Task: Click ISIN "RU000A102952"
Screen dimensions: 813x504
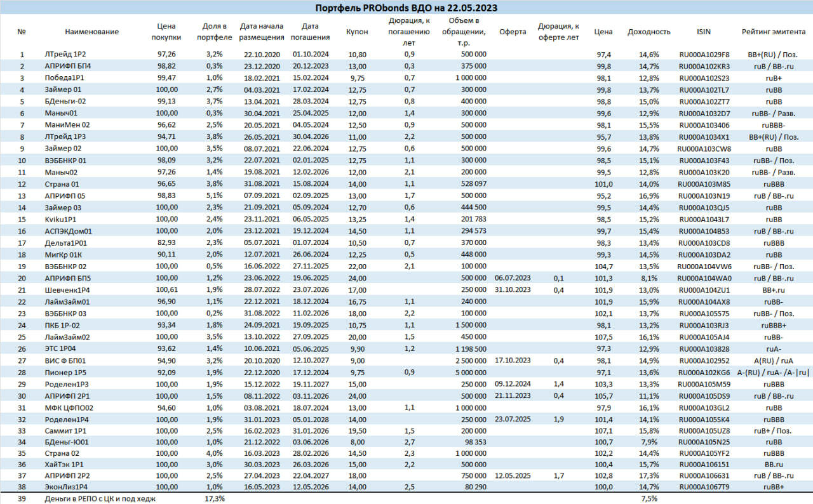Action: [704, 361]
